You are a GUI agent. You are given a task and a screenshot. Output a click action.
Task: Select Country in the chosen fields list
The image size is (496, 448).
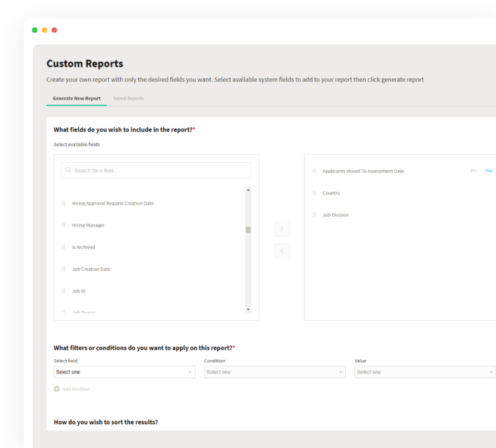click(x=331, y=193)
